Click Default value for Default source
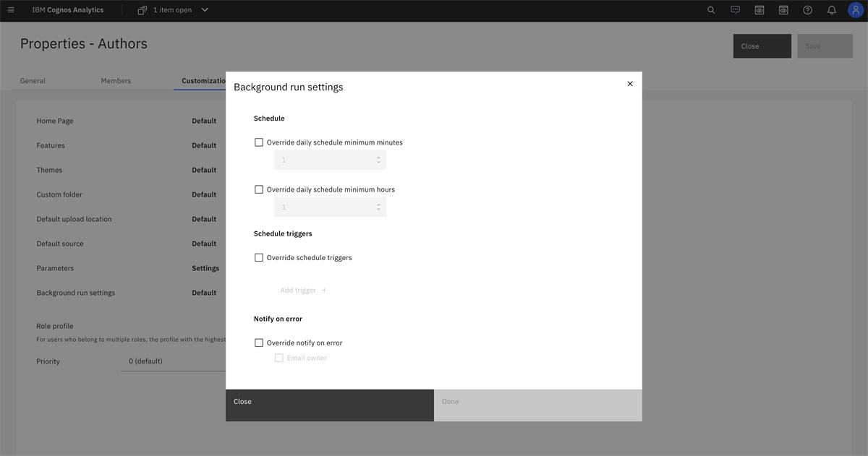This screenshot has height=456, width=868. tap(204, 244)
